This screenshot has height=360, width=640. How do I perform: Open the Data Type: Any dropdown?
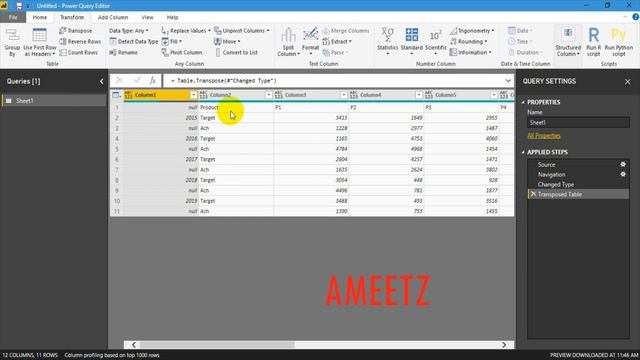[x=129, y=31]
